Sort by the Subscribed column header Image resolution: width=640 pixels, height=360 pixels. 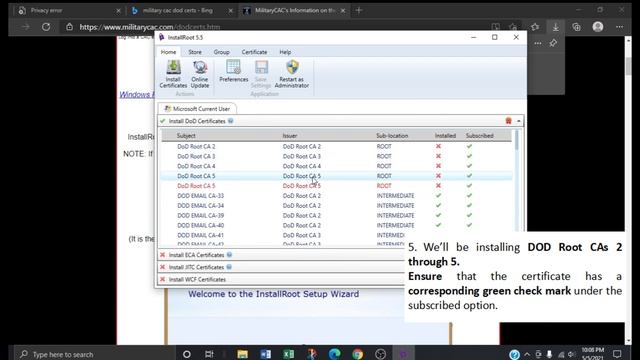coord(480,136)
